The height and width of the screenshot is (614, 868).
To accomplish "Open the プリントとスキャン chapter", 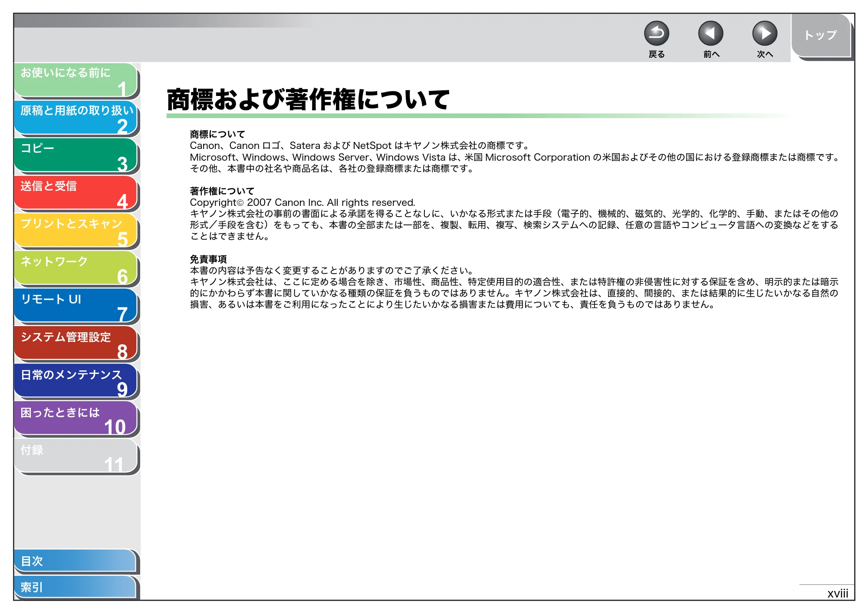I will [x=76, y=231].
